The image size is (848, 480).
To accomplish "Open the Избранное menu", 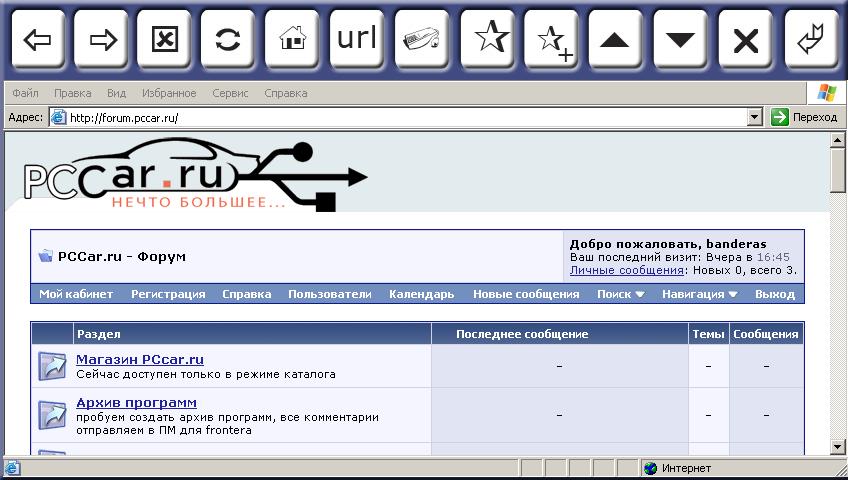I will click(x=169, y=93).
